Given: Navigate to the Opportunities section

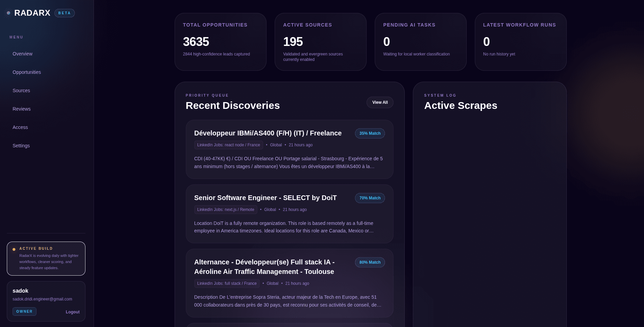Looking at the screenshot, I should pos(27,72).
